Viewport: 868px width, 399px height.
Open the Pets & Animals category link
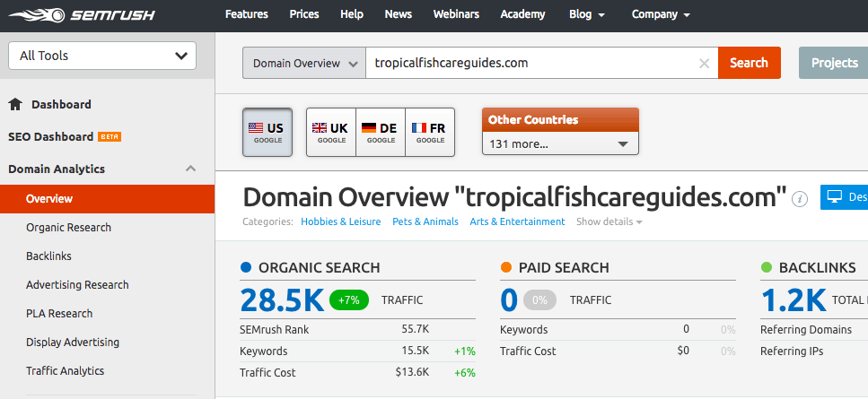(425, 221)
